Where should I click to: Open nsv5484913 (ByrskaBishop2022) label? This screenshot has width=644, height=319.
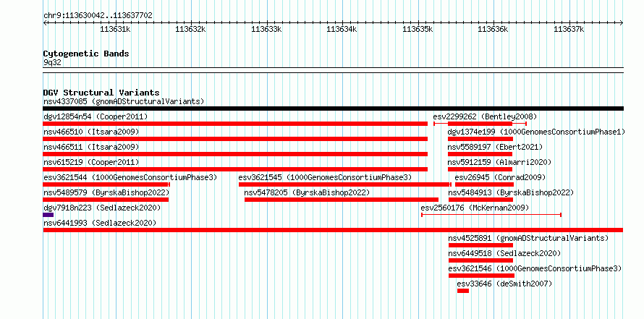pos(511,192)
